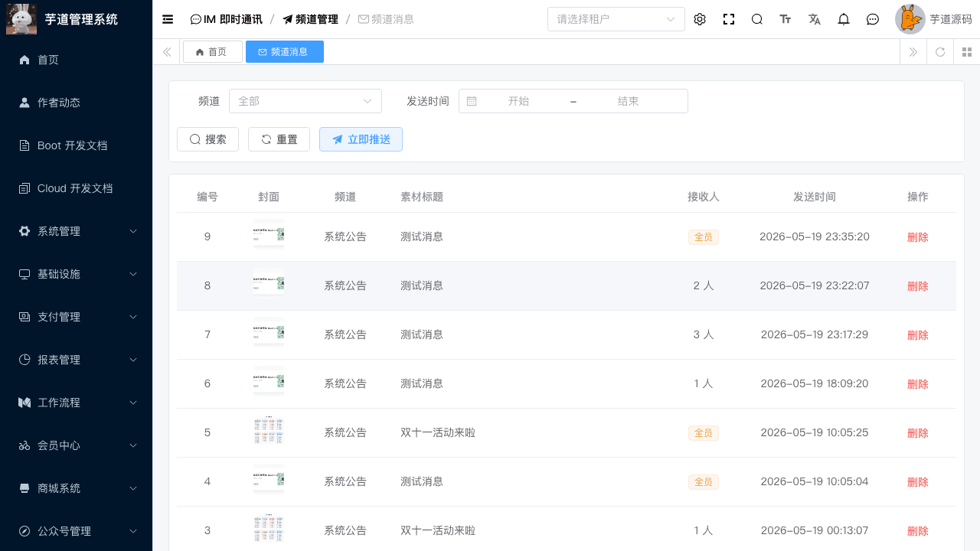980x551 pixels.
Task: Click the 工作流程 map icon
Action: pos(24,403)
